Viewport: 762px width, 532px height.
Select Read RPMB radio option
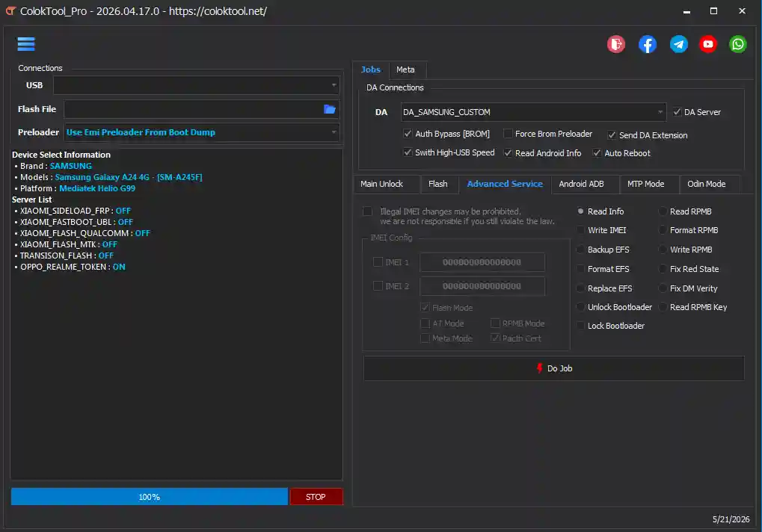coord(663,211)
